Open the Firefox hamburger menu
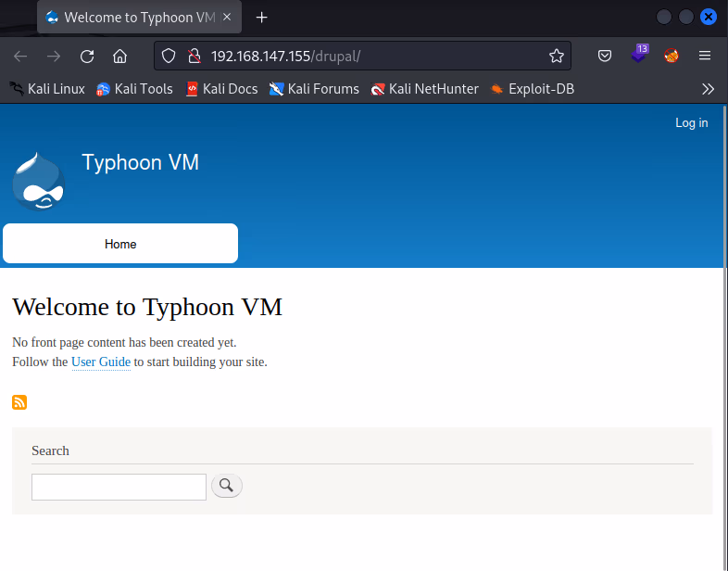728x571 pixels. point(705,56)
